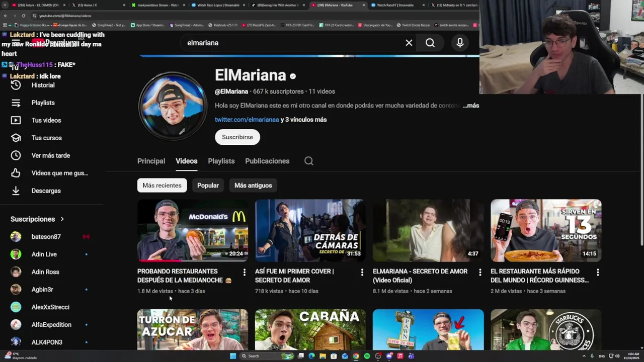Expand channel description with ...más

point(471,106)
